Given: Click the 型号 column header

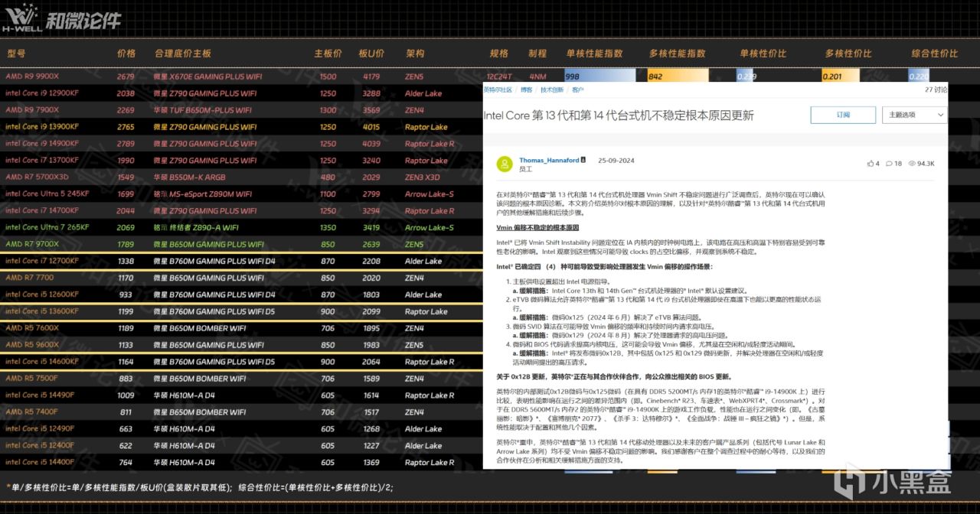Looking at the screenshot, I should click(x=16, y=54).
